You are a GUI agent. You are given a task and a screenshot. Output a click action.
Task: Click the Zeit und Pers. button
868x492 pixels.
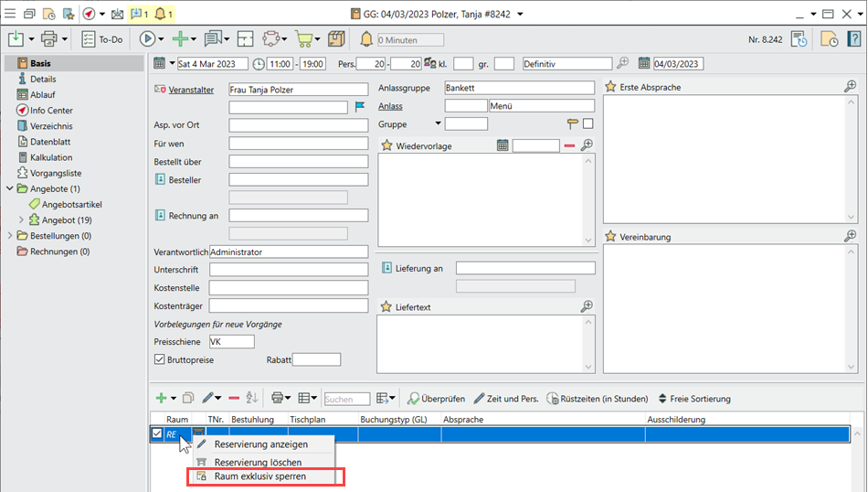[x=505, y=399]
